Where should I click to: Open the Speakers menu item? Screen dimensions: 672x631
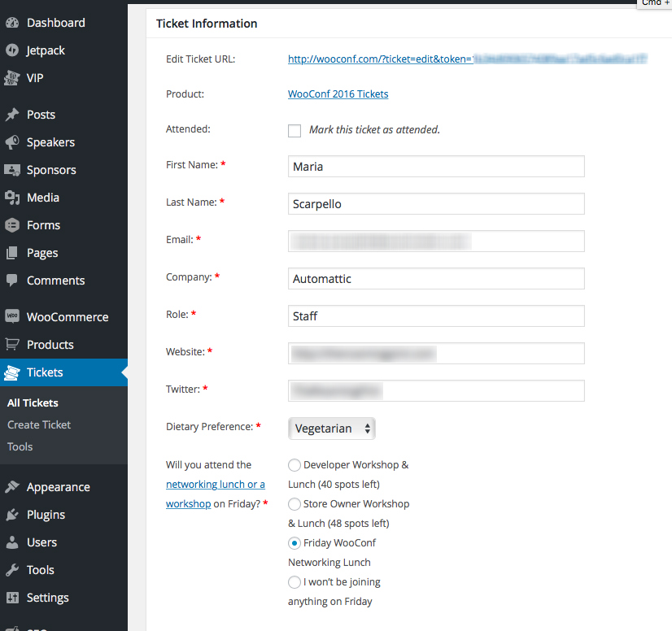[x=50, y=142]
